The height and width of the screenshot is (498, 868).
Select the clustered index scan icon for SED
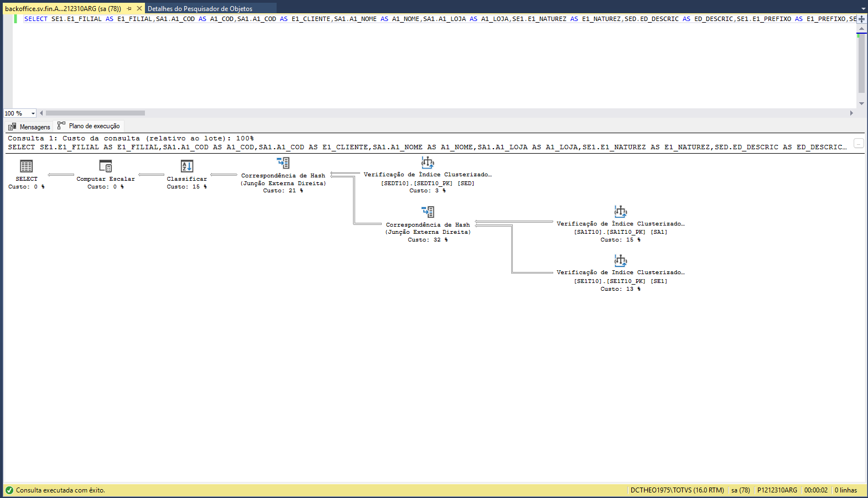(428, 162)
